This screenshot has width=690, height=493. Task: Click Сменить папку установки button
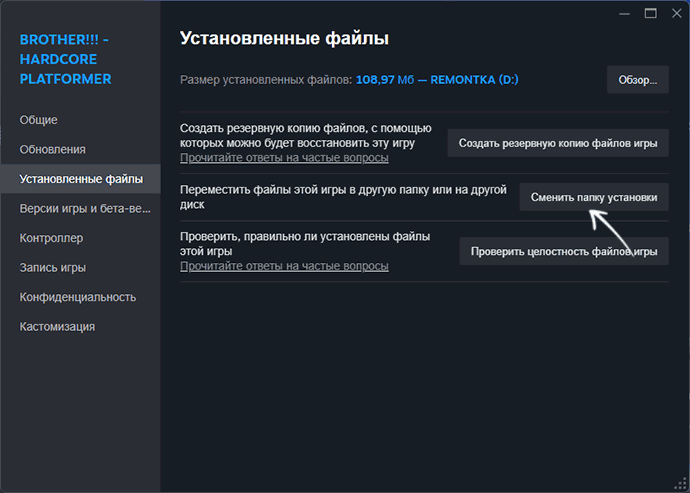pyautogui.click(x=594, y=197)
